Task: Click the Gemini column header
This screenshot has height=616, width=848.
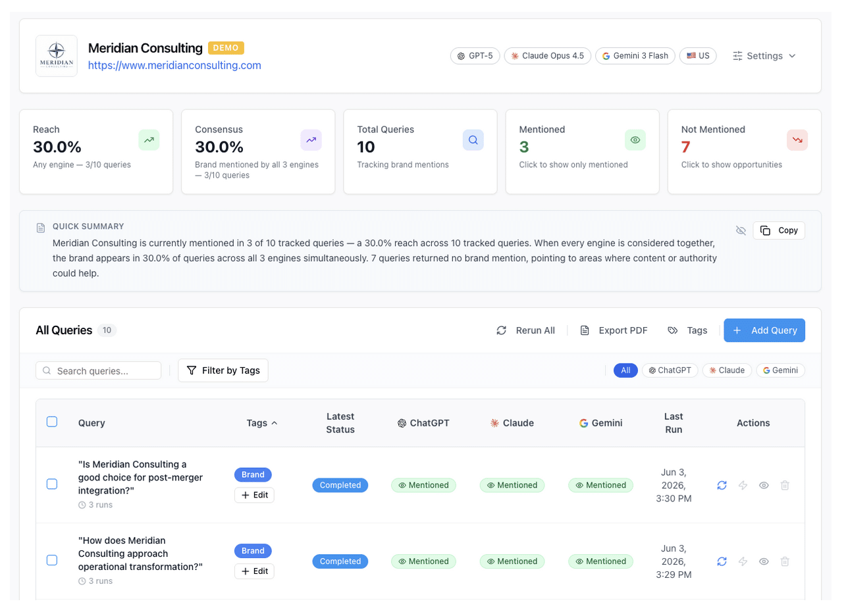Action: tap(600, 423)
